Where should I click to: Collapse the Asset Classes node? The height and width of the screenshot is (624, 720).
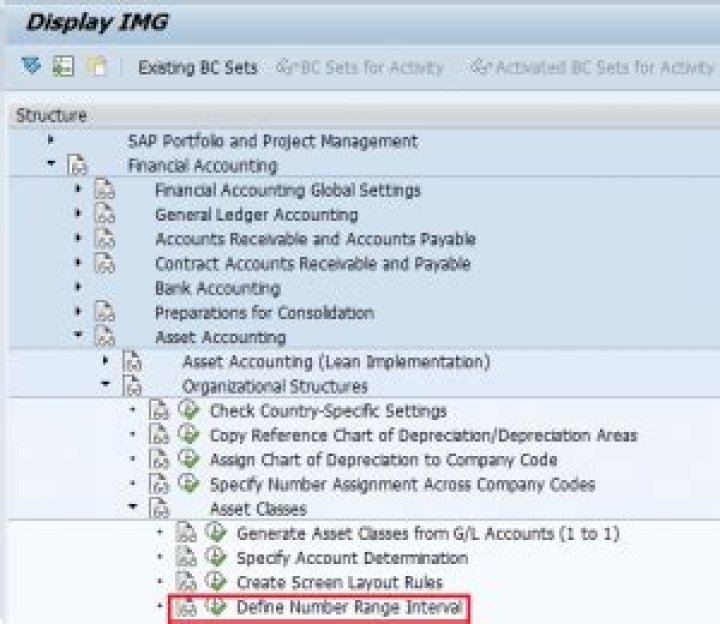point(133,506)
